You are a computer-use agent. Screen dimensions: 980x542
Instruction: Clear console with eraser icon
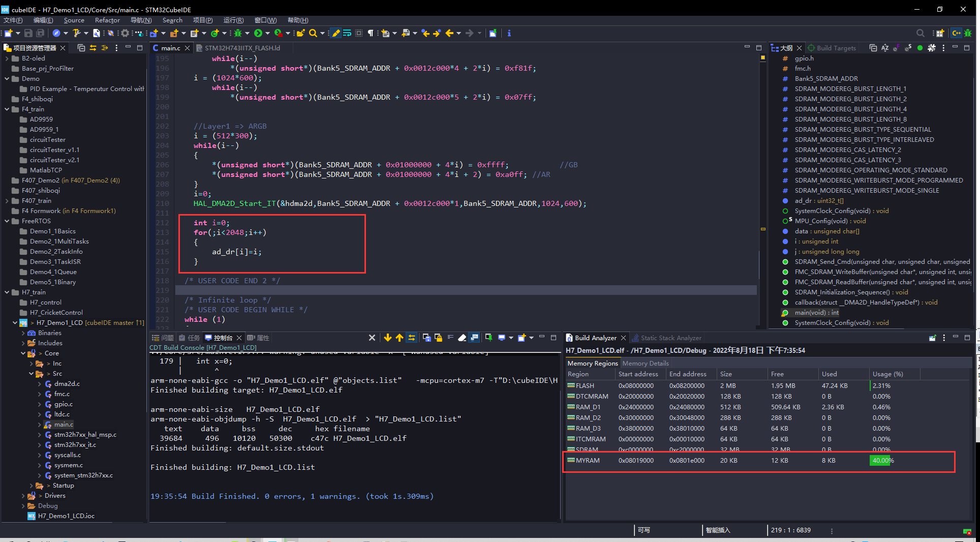[462, 338]
